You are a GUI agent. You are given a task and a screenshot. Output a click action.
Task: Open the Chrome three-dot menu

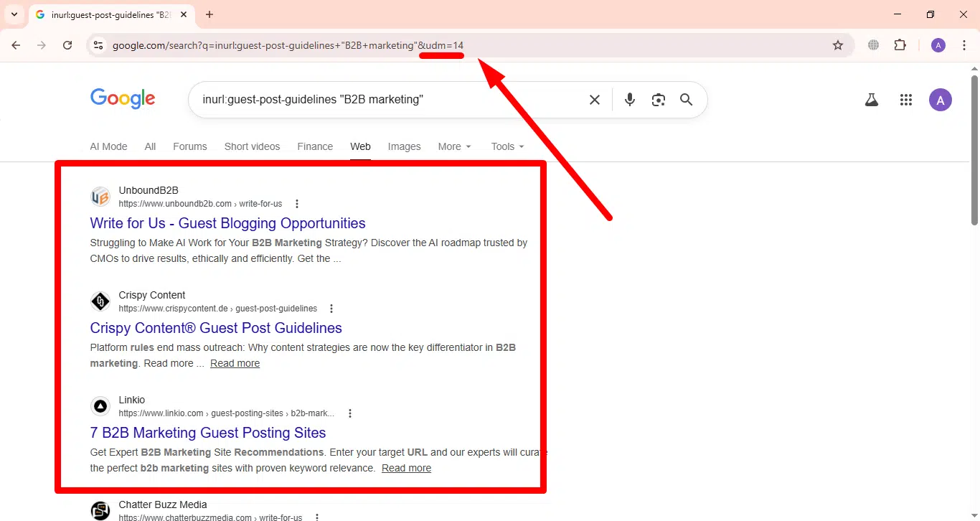[x=964, y=45]
